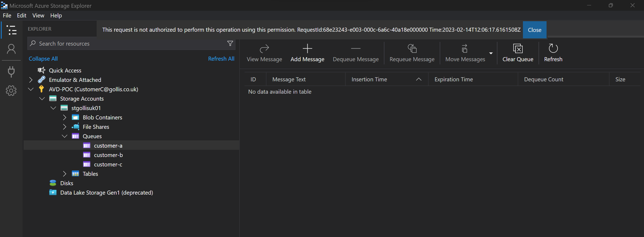The image size is (644, 237).
Task: Select the customer-b queue label
Action: pyautogui.click(x=108, y=155)
